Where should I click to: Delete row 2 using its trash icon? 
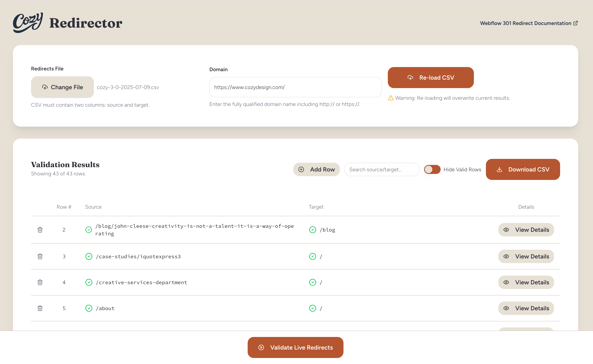(x=40, y=230)
